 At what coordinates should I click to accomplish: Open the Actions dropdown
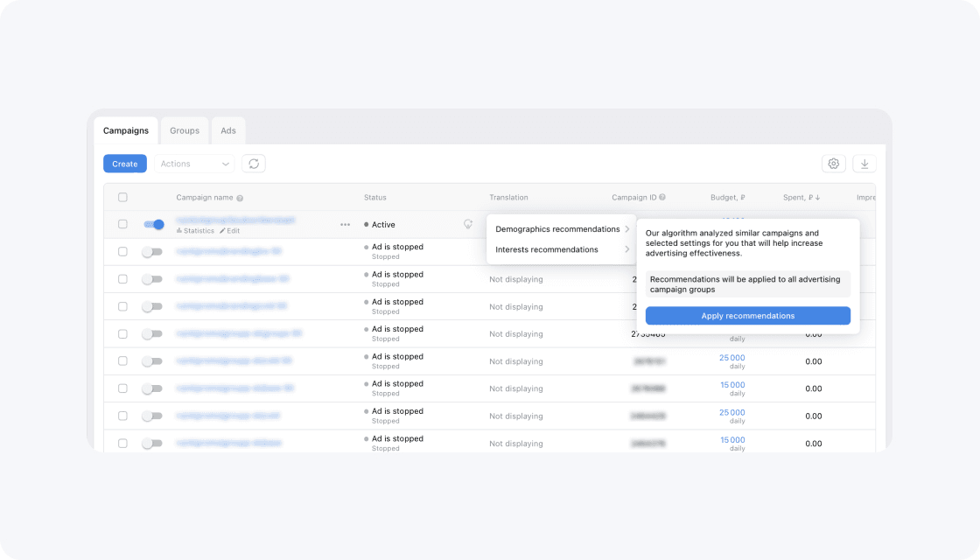(194, 163)
